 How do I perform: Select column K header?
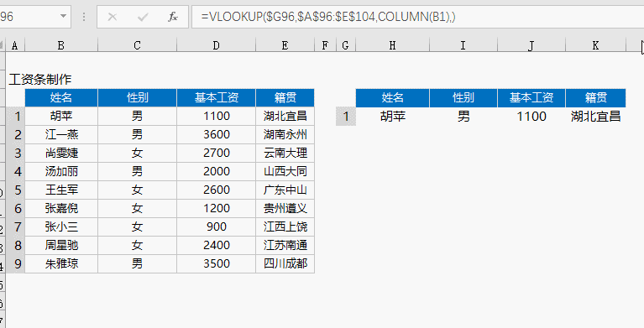point(595,45)
